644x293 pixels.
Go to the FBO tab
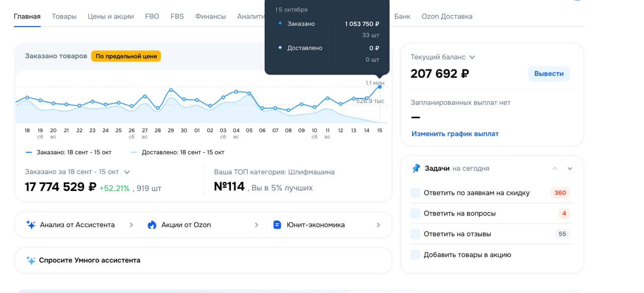tap(152, 16)
